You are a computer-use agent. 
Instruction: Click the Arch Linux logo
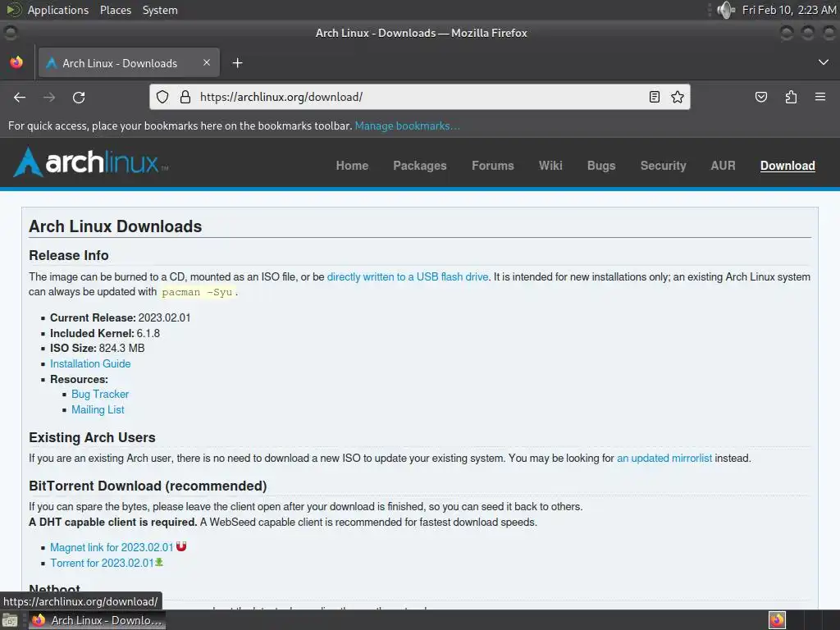[90, 162]
